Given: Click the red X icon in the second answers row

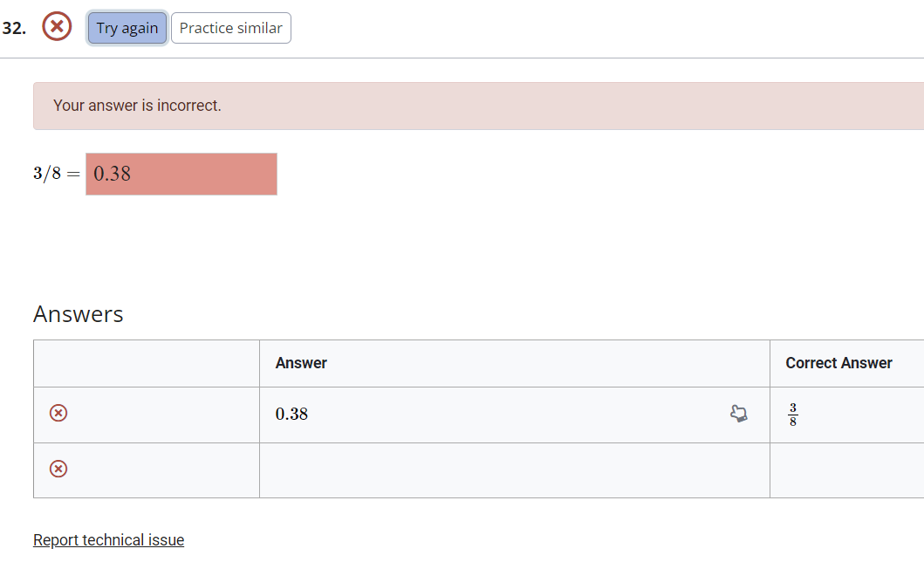Looking at the screenshot, I should [58, 470].
